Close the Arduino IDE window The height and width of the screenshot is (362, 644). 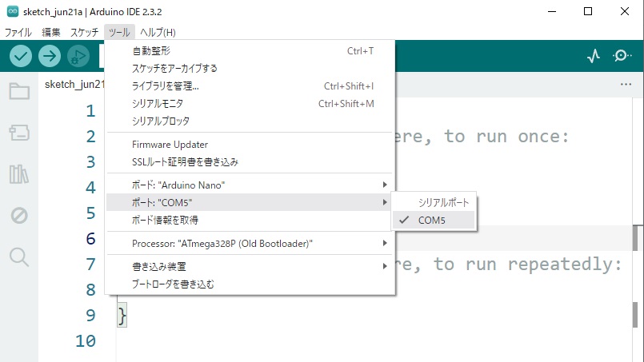click(x=624, y=11)
